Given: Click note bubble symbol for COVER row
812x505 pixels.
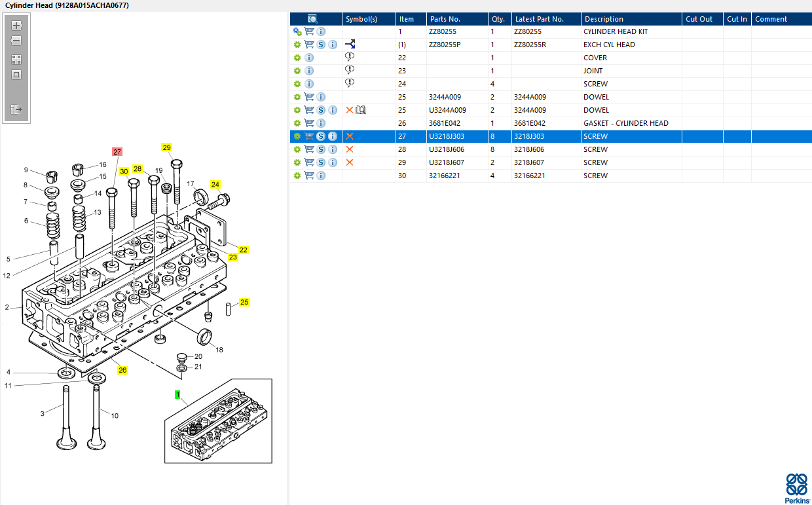Looking at the screenshot, I should tap(350, 58).
